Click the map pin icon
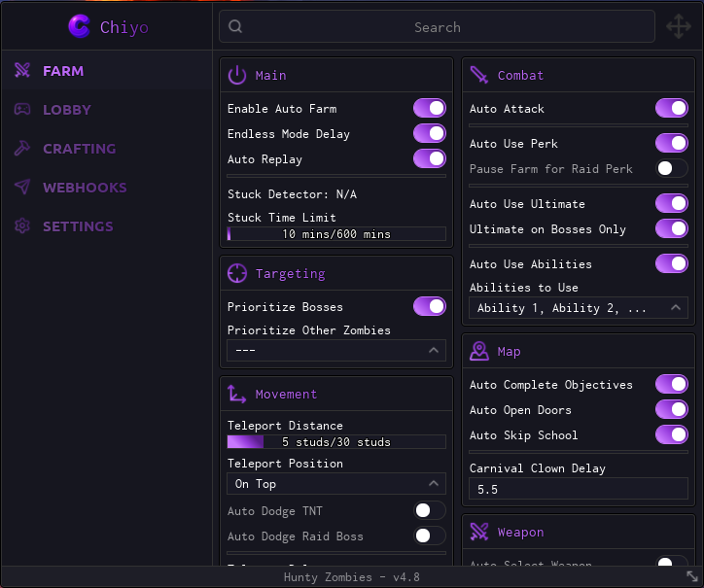704x588 pixels. click(479, 351)
